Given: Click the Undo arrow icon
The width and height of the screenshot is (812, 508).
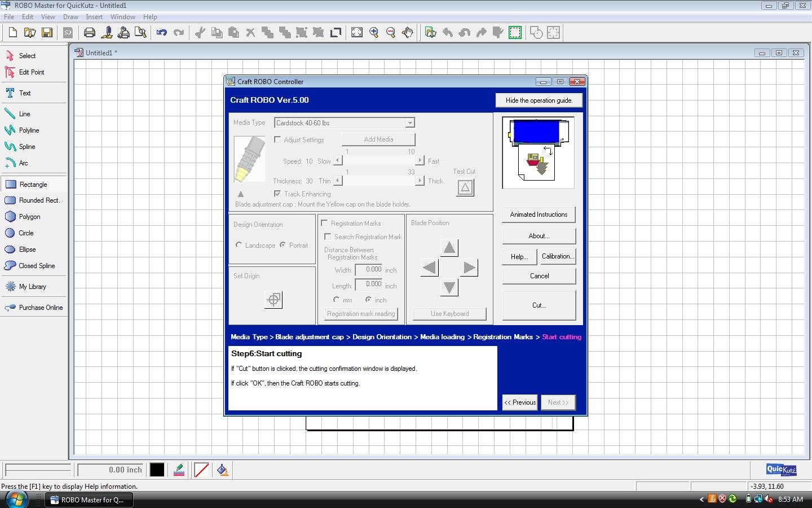Looking at the screenshot, I should click(162, 33).
